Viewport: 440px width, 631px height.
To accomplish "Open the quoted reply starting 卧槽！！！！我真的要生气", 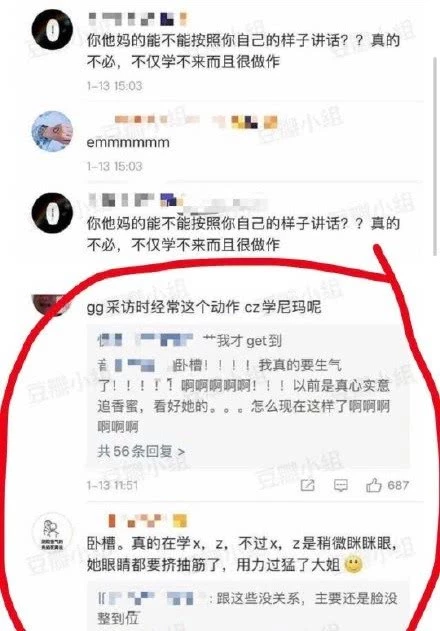I will pos(244,396).
